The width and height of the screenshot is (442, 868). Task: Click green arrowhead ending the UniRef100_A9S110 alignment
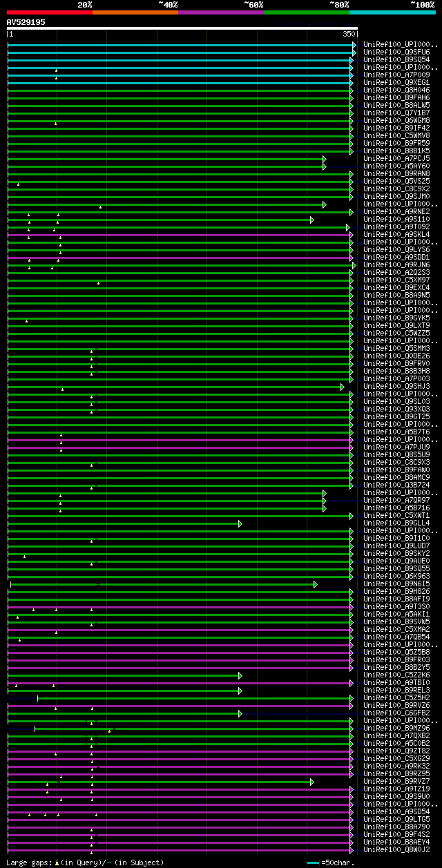312,220
